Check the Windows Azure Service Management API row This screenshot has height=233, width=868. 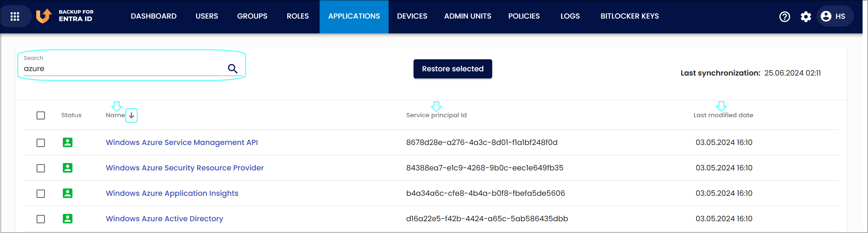coord(41,143)
